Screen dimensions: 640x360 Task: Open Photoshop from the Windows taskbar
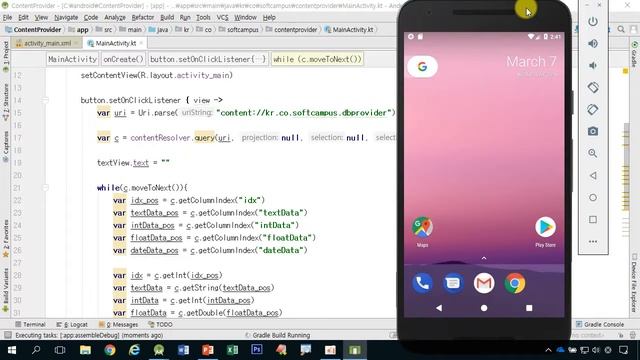[x=257, y=350]
